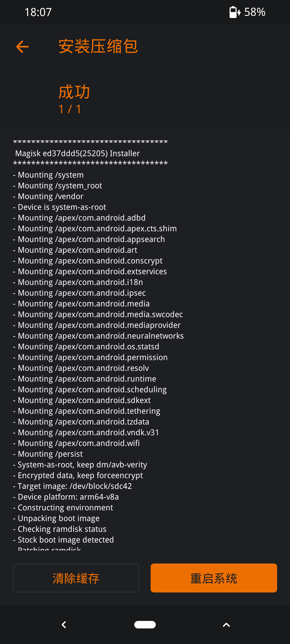The width and height of the screenshot is (290, 644).
Task: Click the Target image log line
Action: (x=72, y=486)
